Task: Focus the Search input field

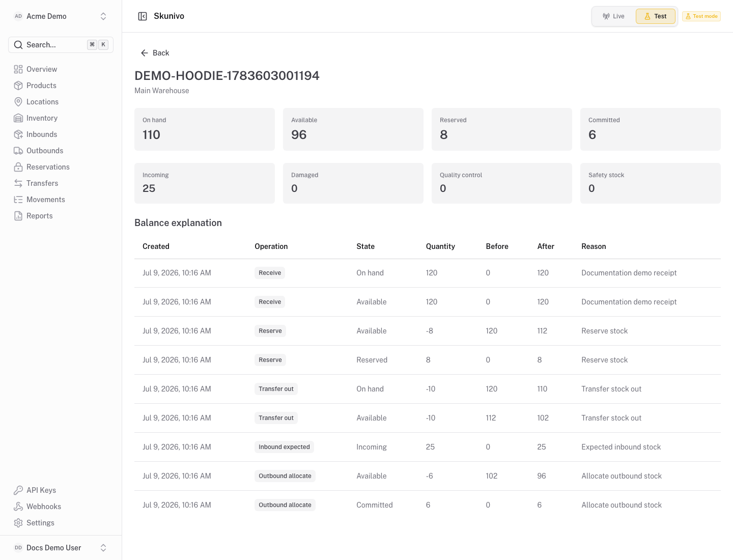Action: 61,45
